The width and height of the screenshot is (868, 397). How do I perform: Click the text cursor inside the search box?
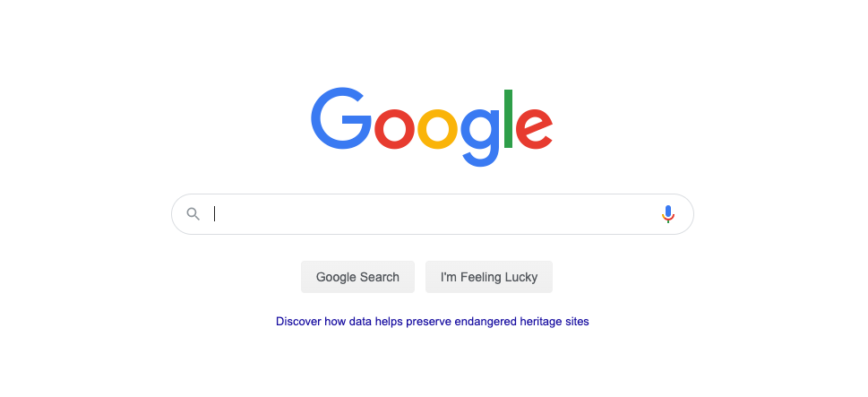pyautogui.click(x=215, y=213)
